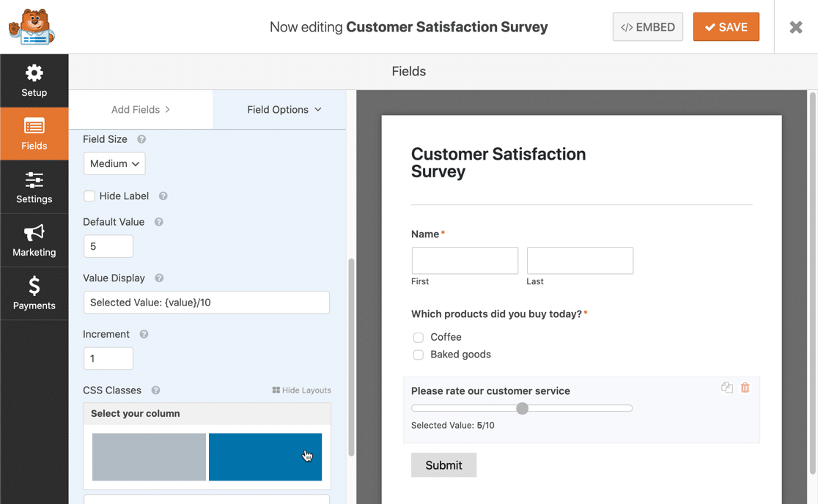The height and width of the screenshot is (504, 818).
Task: Open the Payments dollar panel
Action: pos(34,293)
